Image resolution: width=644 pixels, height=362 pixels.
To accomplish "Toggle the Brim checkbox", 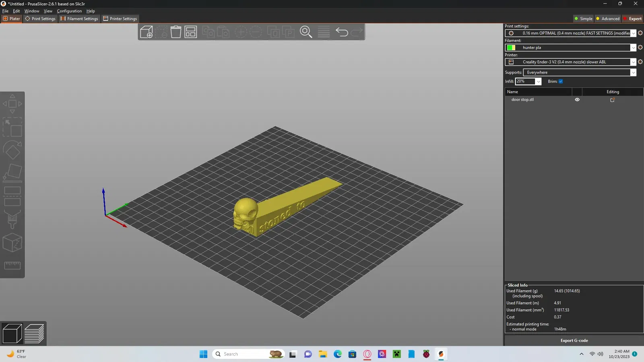I will pyautogui.click(x=561, y=81).
